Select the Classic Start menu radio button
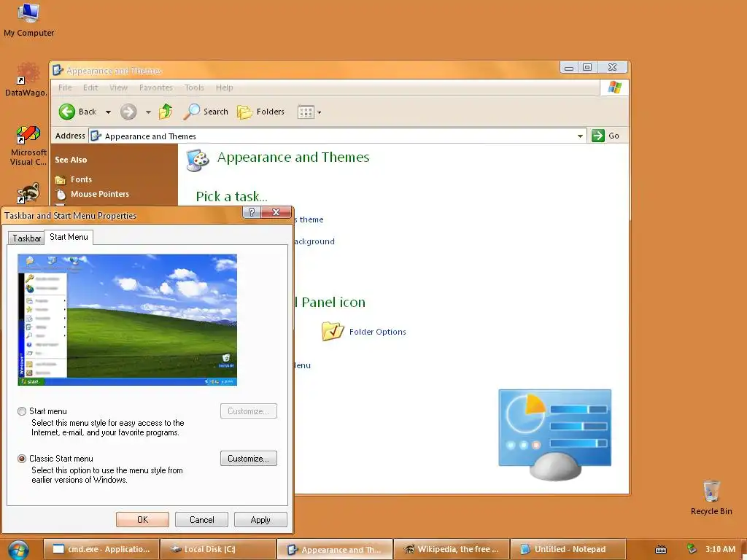747x560 pixels. 22,459
